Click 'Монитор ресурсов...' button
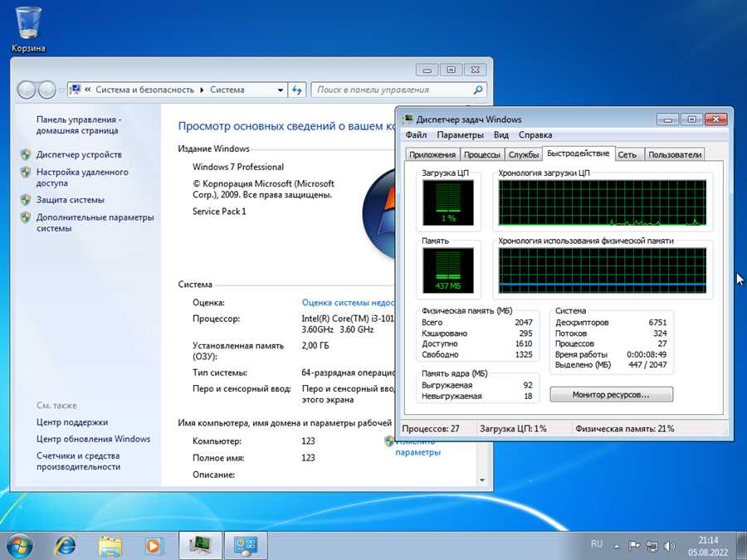Viewport: 747px width, 560px height. point(611,394)
